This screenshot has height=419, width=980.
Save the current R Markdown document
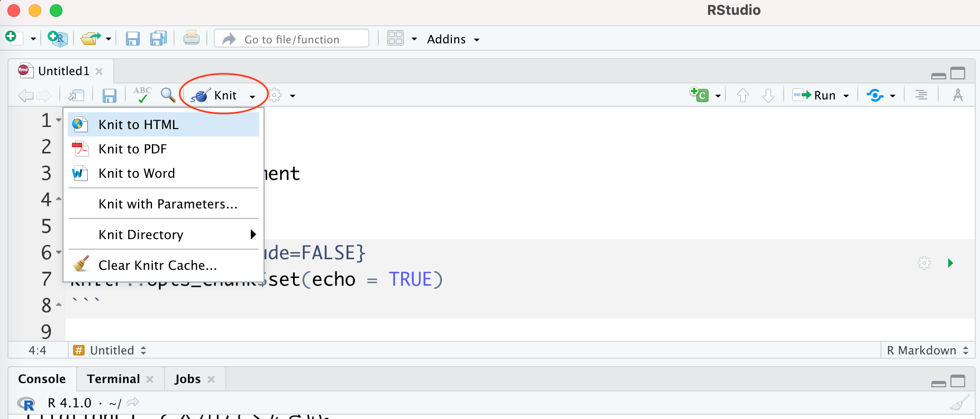coord(109,96)
